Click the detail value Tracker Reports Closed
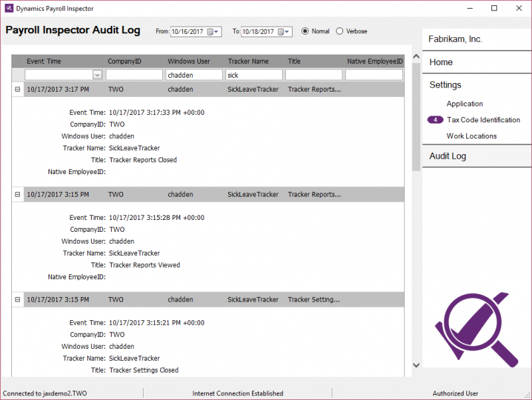Image resolution: width=532 pixels, height=400 pixels. [143, 160]
